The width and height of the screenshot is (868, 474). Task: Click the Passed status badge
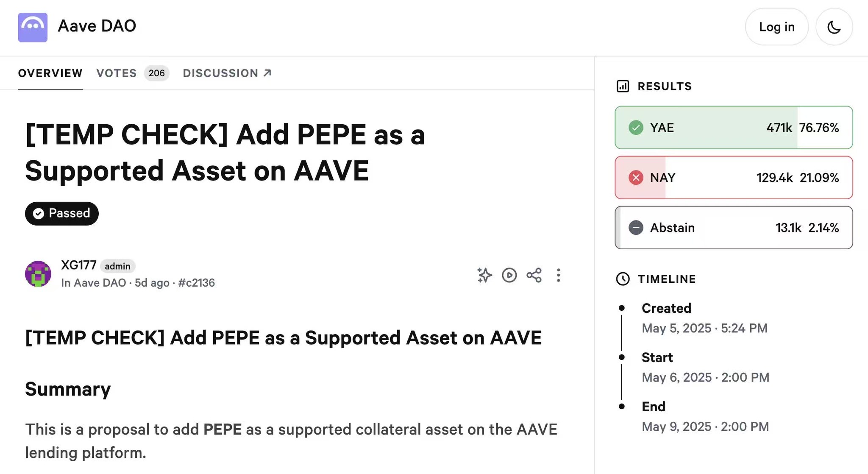coord(62,213)
